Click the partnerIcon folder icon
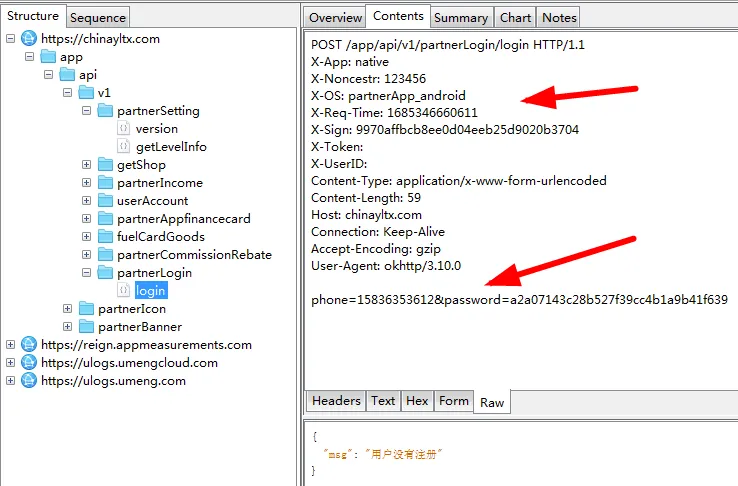 (x=86, y=309)
